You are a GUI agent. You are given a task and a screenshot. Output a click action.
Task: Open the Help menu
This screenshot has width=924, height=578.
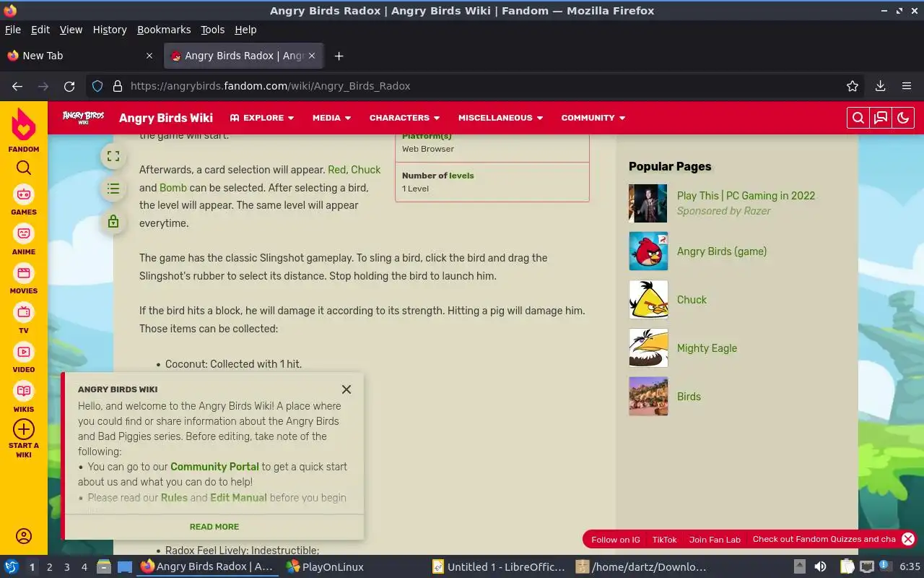[x=245, y=30]
